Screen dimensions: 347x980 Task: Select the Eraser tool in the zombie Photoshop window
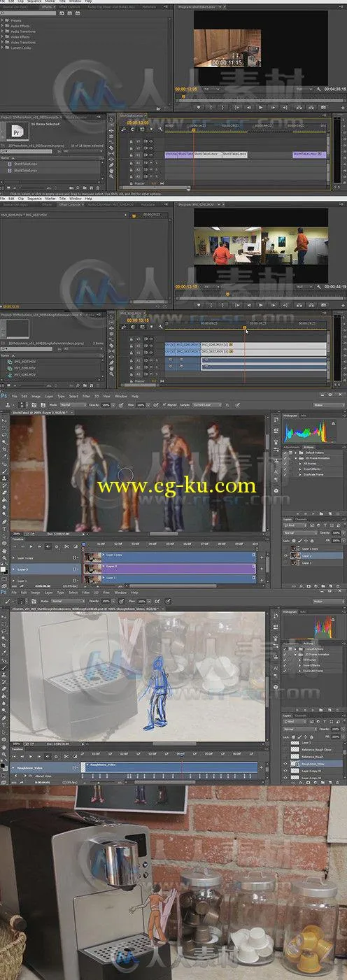click(4, 492)
